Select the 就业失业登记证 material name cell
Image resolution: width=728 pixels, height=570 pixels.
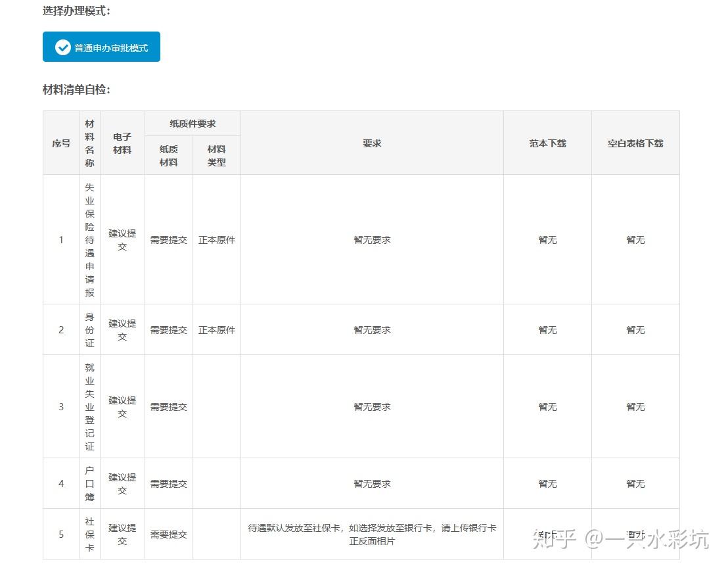[x=89, y=407]
